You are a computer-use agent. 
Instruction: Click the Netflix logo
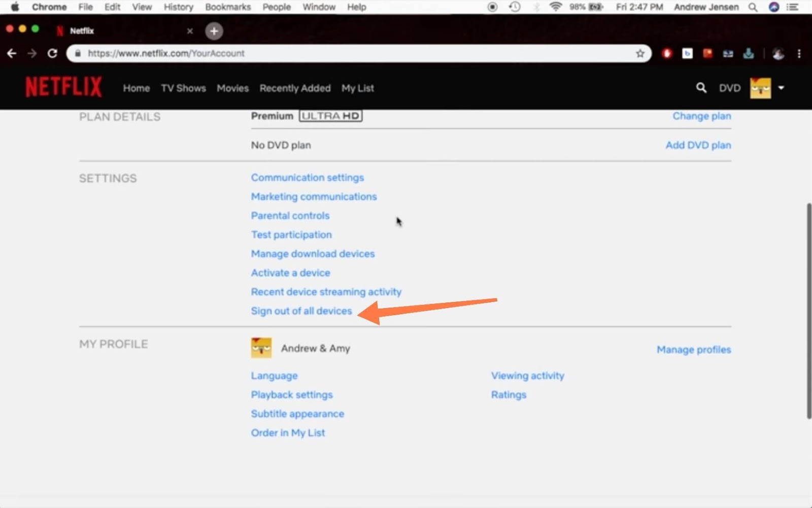(x=63, y=87)
